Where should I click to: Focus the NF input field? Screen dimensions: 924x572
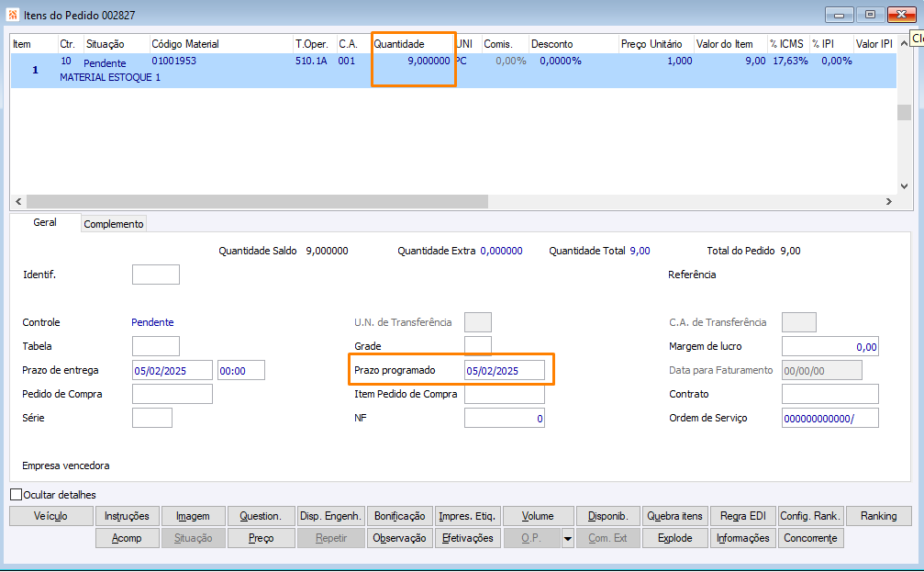(x=505, y=418)
